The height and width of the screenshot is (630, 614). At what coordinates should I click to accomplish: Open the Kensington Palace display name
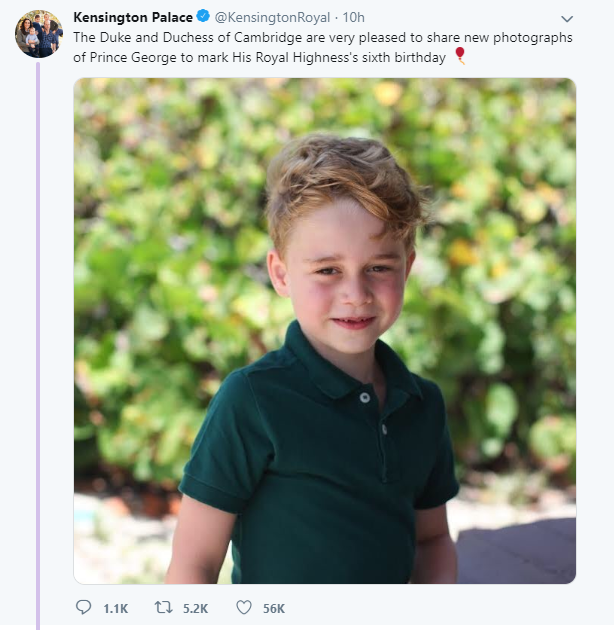(133, 17)
